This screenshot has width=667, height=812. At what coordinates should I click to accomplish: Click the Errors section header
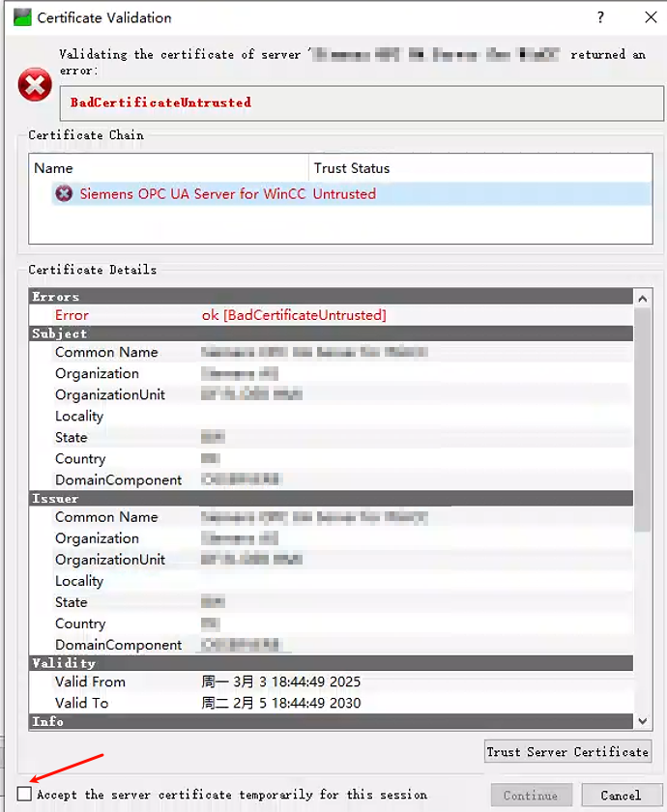pyautogui.click(x=331, y=297)
